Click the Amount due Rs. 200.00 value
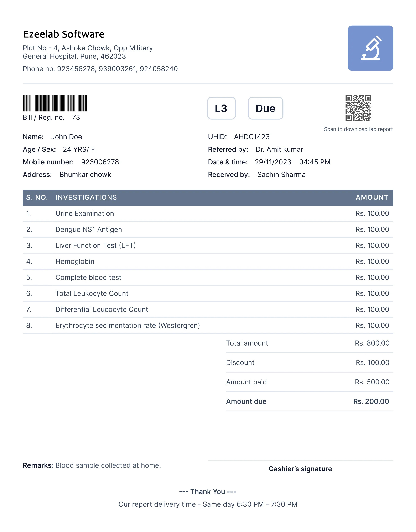The image size is (416, 532). [x=371, y=401]
